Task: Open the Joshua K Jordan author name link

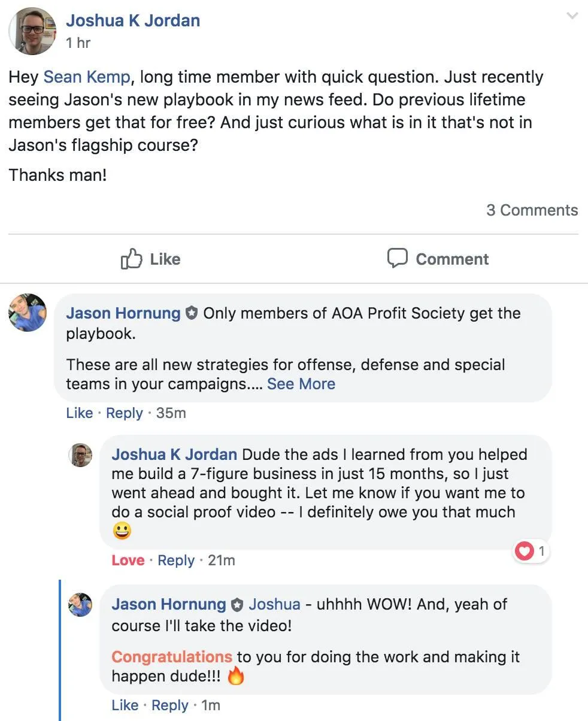Action: point(133,20)
